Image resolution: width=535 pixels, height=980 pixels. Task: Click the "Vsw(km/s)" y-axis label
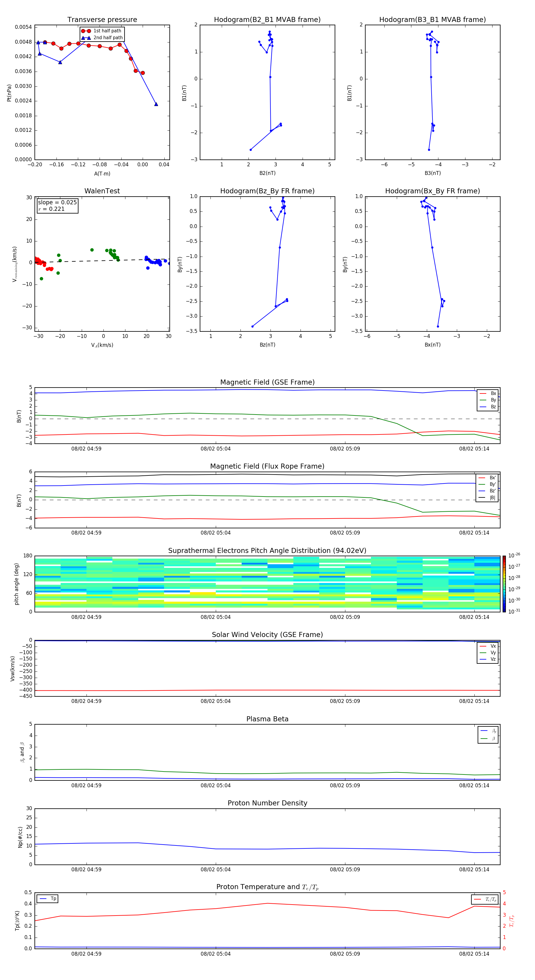(12, 668)
